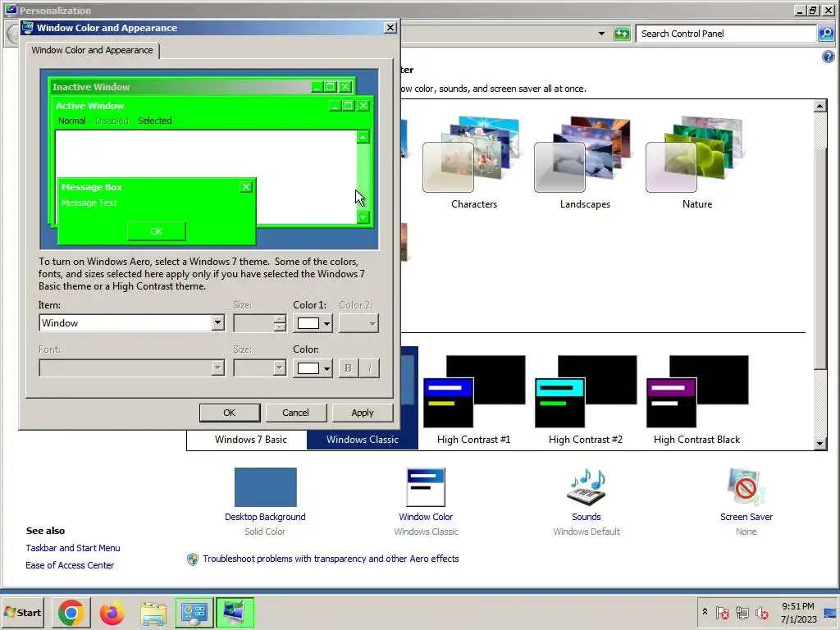
Task: Select the Landscapes theme thumbnail
Action: (x=583, y=154)
